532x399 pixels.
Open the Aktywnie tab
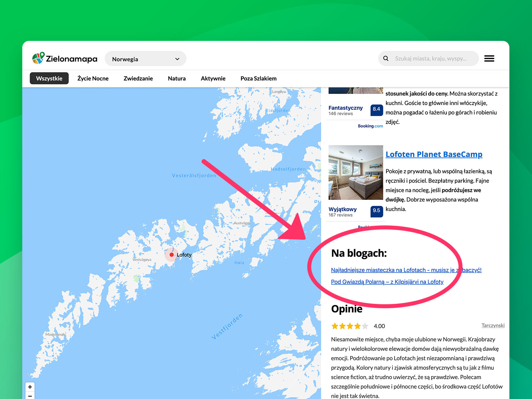(213, 78)
